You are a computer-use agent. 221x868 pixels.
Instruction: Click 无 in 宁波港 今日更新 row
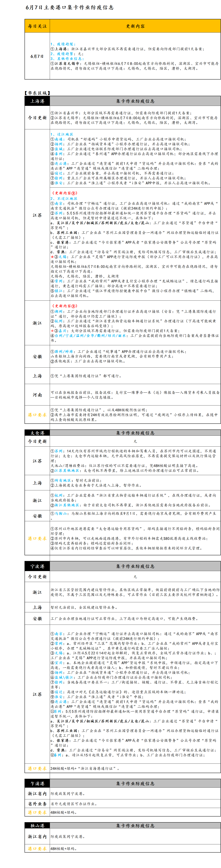[135, 577]
